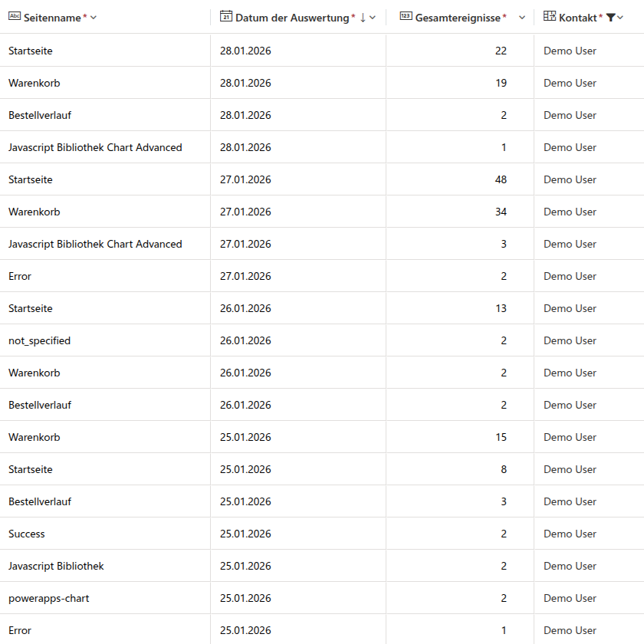Open the Demo User record in the Error row

pyautogui.click(x=570, y=276)
